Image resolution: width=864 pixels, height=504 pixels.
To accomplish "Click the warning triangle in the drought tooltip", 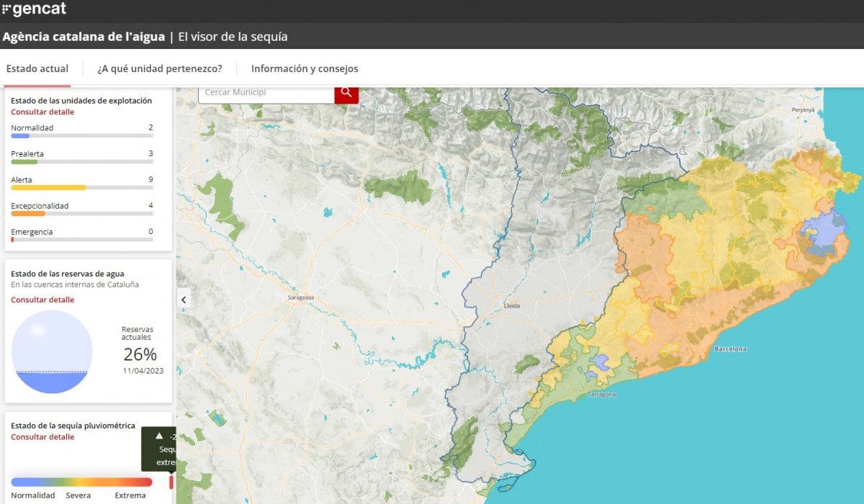I will click(159, 436).
